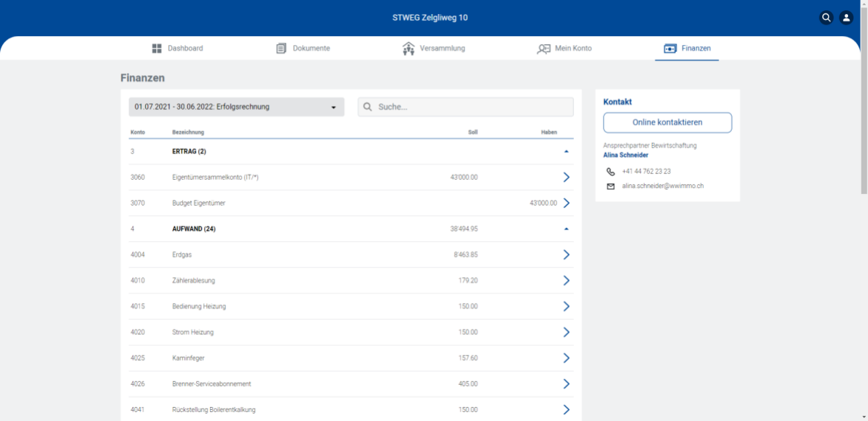The width and height of the screenshot is (868, 421).
Task: Click account number 4026
Action: [x=138, y=384]
